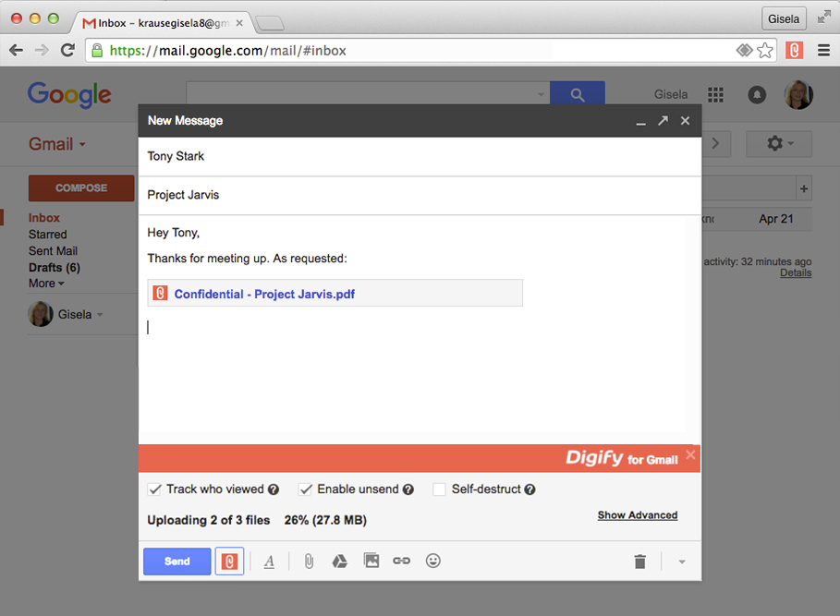Click the Track who viewed help icon
The image size is (840, 616).
274,489
